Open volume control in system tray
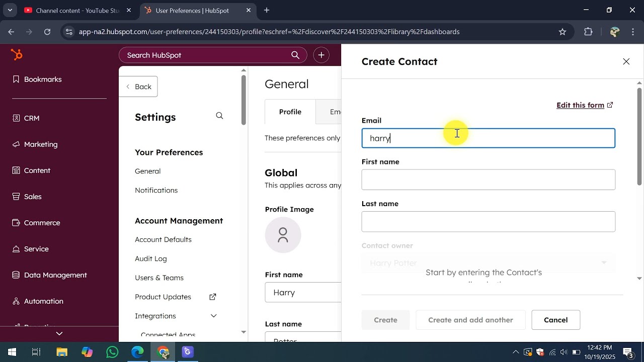This screenshot has width=644, height=362. pyautogui.click(x=564, y=352)
